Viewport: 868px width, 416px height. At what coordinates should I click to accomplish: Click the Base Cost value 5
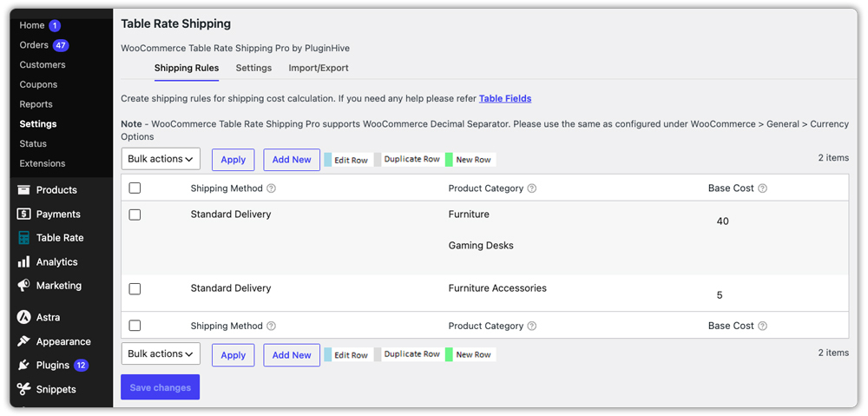pyautogui.click(x=720, y=295)
